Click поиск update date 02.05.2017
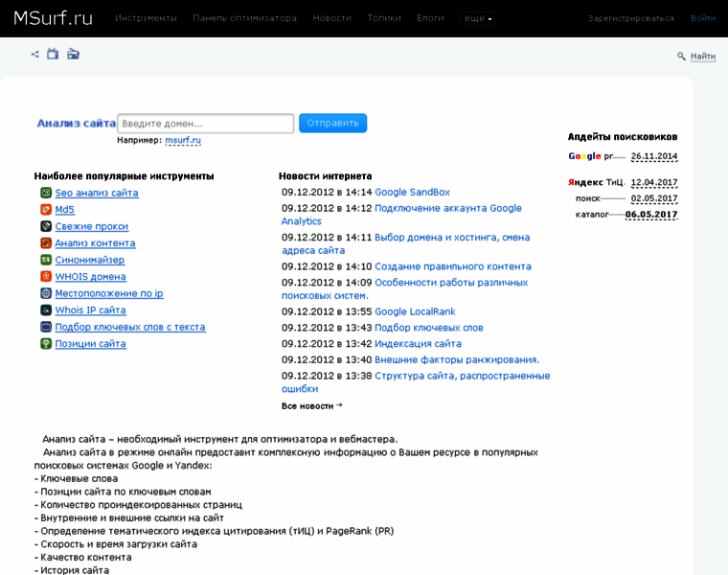 (654, 198)
